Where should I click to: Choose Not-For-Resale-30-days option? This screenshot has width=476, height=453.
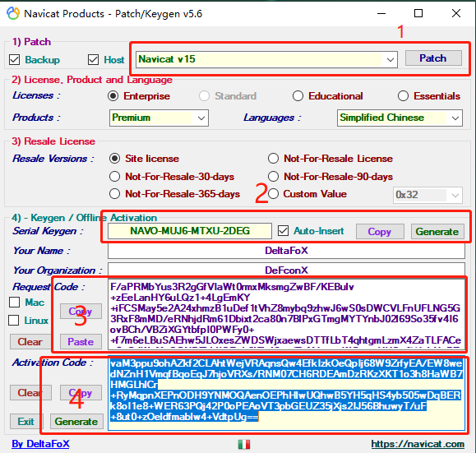[x=114, y=177]
